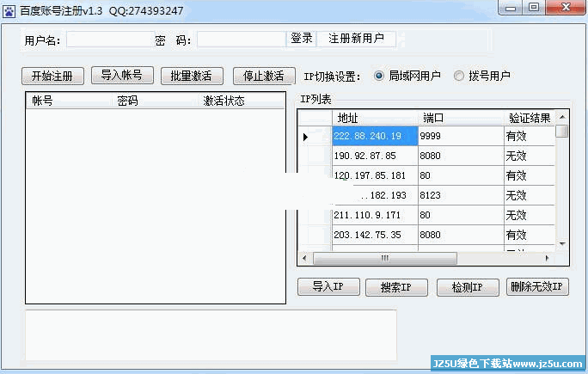Image resolution: width=588 pixels, height=374 pixels.
Task: Click 激活状态 column header
Action: (x=241, y=101)
